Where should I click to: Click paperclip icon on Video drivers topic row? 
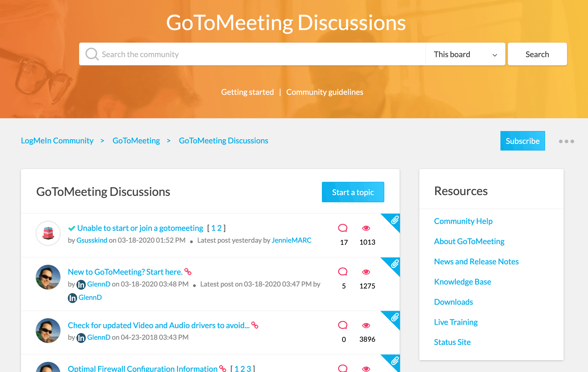395,317
